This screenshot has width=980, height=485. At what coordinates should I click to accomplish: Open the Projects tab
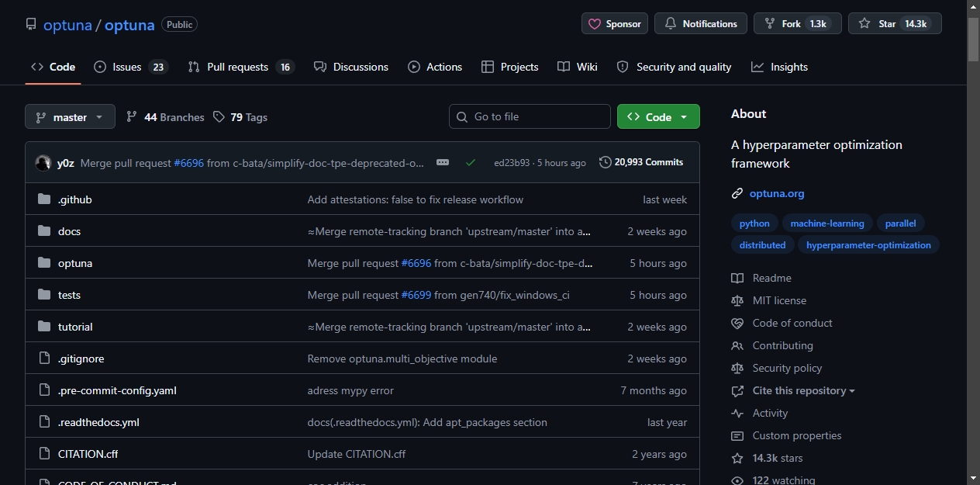509,67
